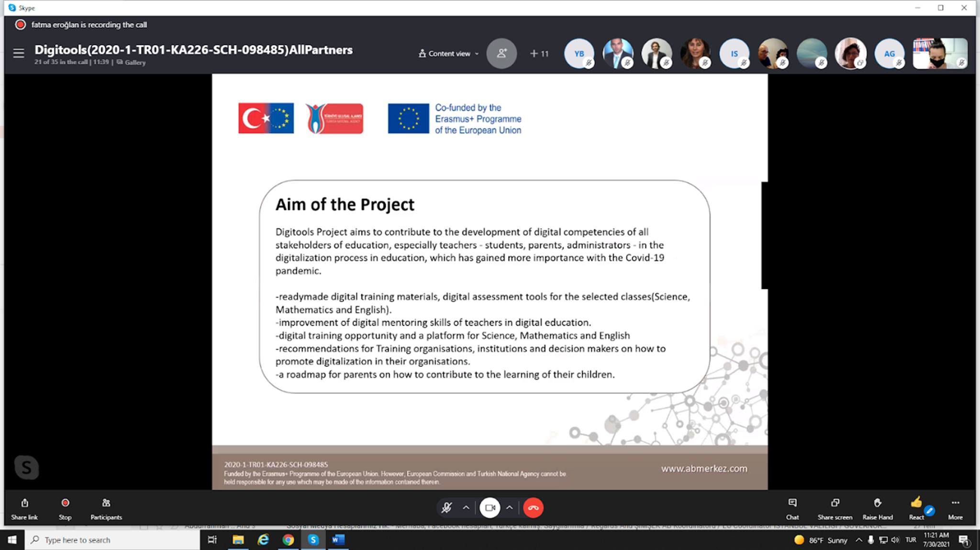
Task: Expand the Content view dropdown
Action: pyautogui.click(x=449, y=54)
